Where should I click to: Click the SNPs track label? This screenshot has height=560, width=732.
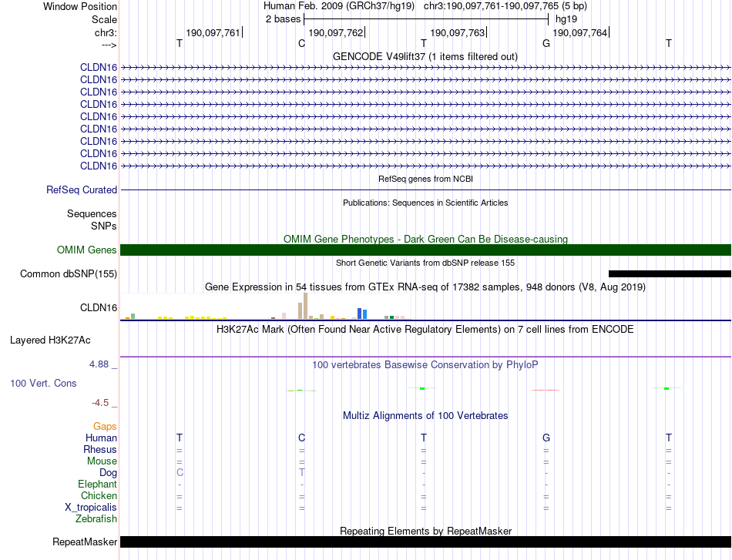click(x=104, y=226)
